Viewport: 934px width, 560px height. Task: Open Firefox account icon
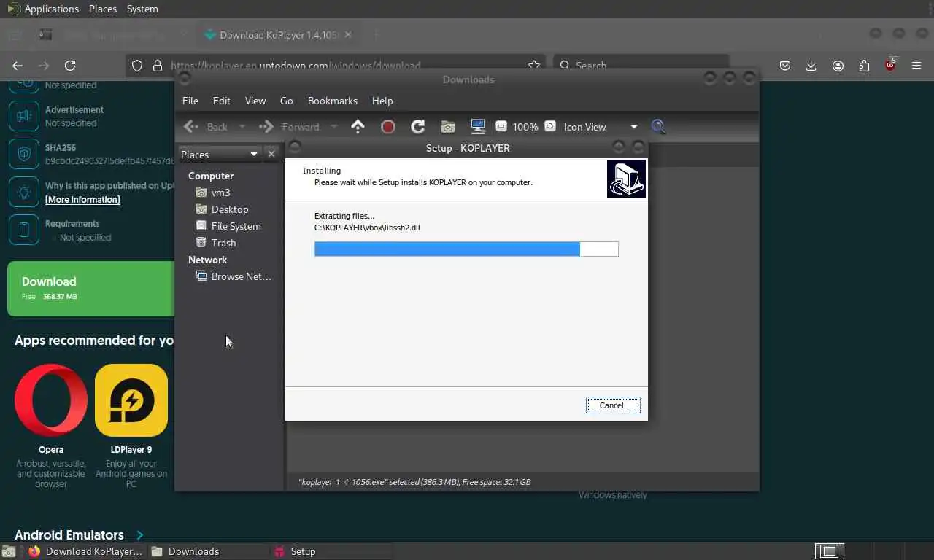[838, 66]
